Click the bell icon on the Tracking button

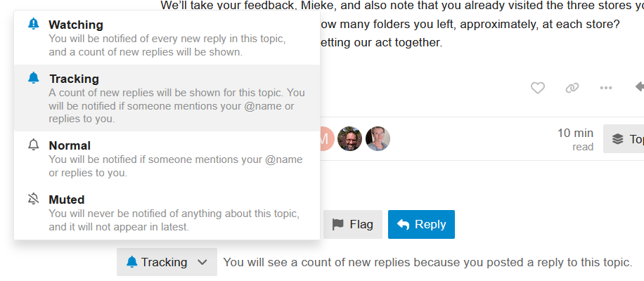(x=131, y=262)
